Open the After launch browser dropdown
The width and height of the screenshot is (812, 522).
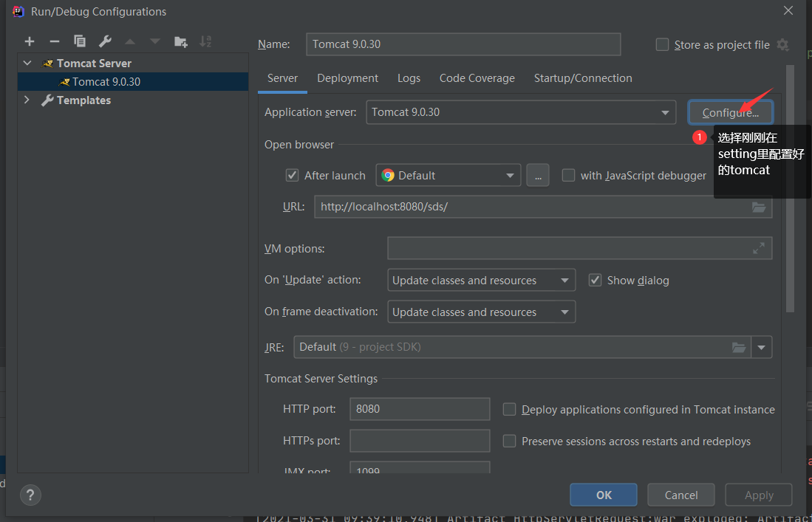[510, 175]
